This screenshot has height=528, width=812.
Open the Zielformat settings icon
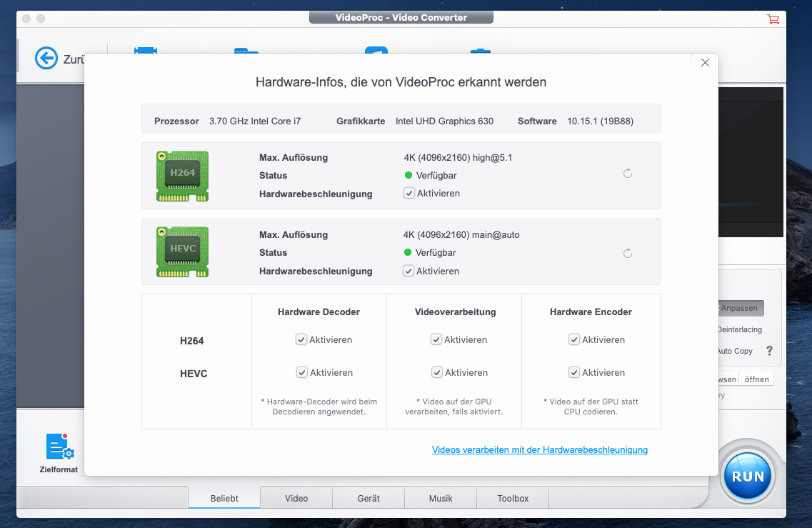(59, 446)
